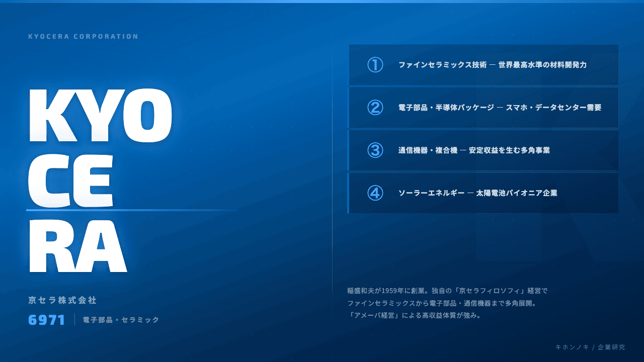
Task: Click the line starting 稲盛和夫が1959年に創業
Action: tap(447, 291)
